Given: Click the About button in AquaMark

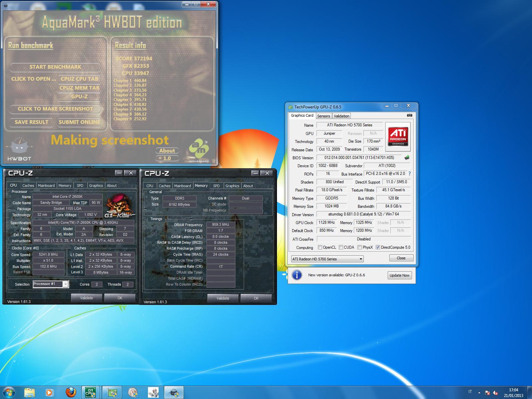Looking at the screenshot, I should (167, 151).
